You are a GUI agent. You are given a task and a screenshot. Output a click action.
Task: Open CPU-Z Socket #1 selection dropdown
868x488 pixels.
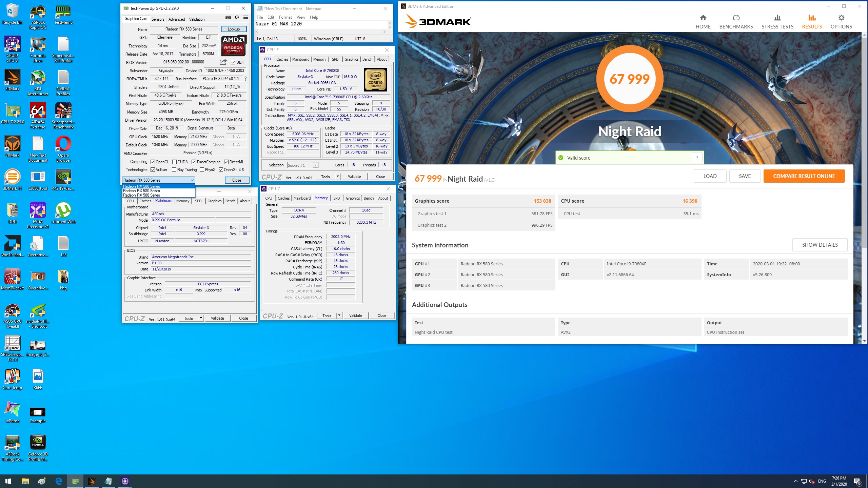315,165
